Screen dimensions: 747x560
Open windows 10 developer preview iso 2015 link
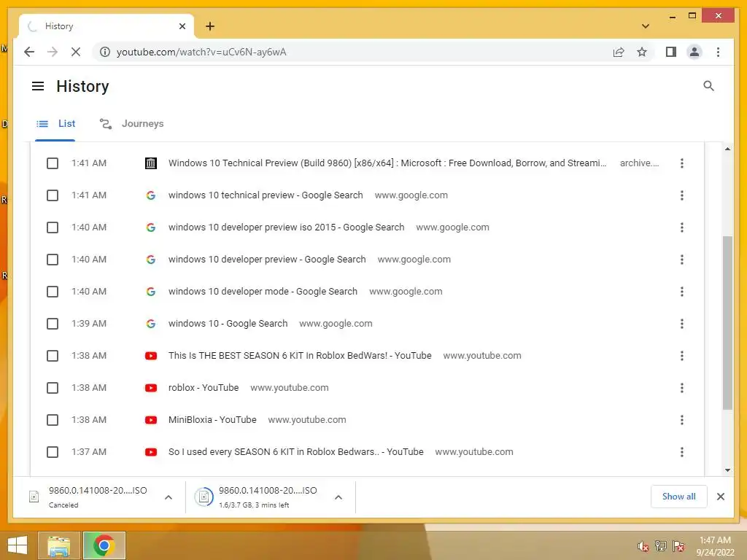(x=286, y=227)
